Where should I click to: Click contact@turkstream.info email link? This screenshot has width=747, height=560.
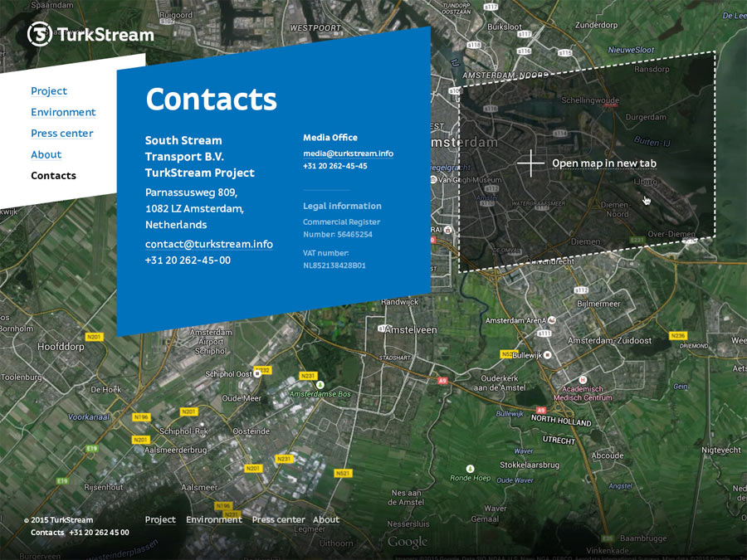[208, 244]
